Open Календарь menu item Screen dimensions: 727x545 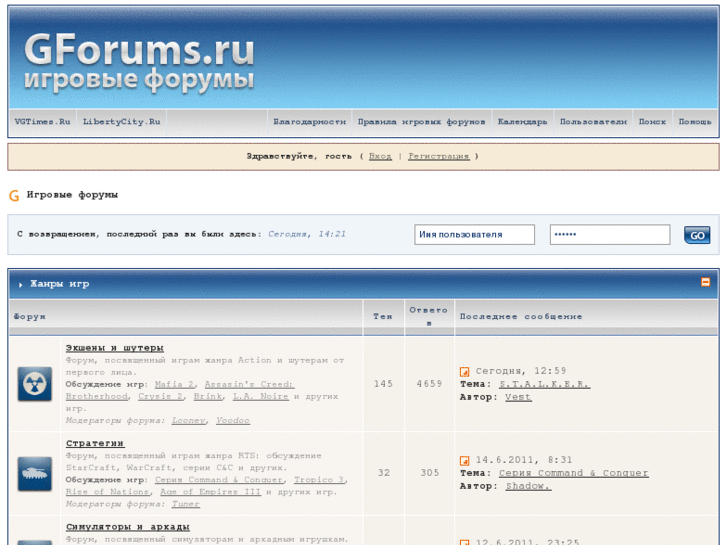click(522, 122)
